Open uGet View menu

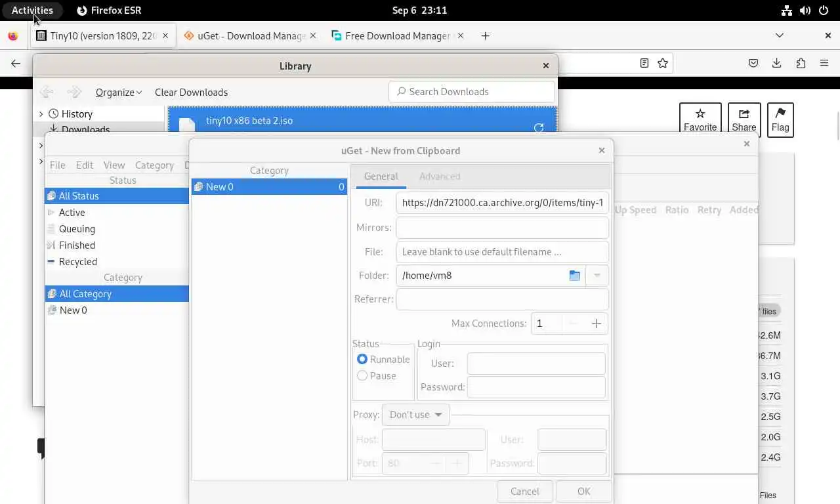click(x=114, y=165)
